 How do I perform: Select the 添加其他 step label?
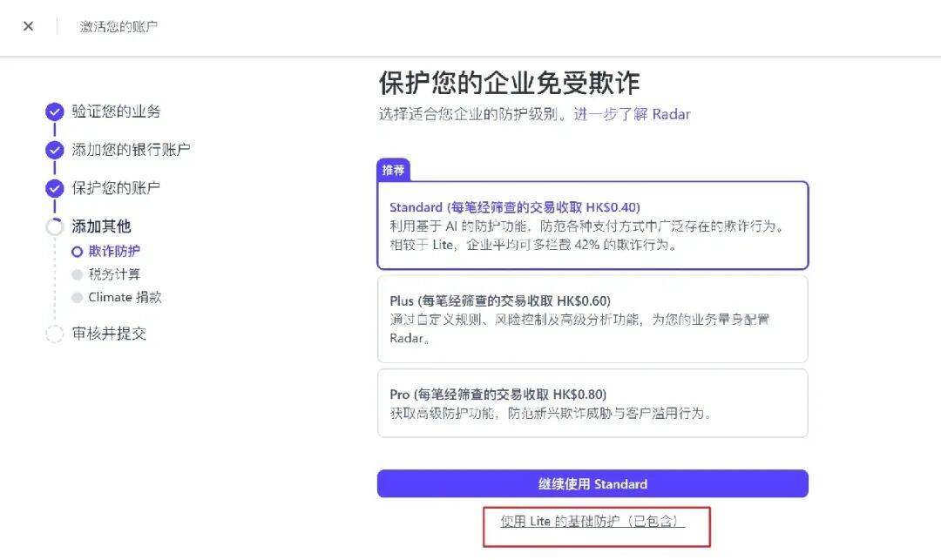point(101,226)
